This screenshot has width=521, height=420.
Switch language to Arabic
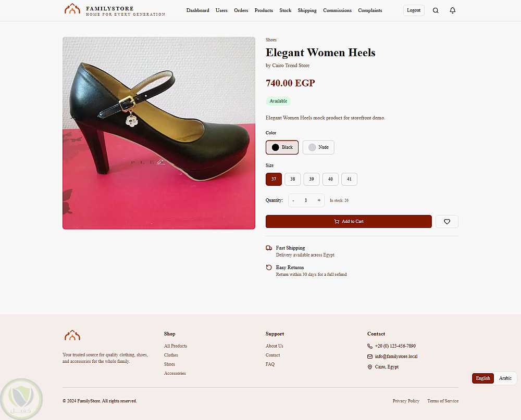[505, 378]
